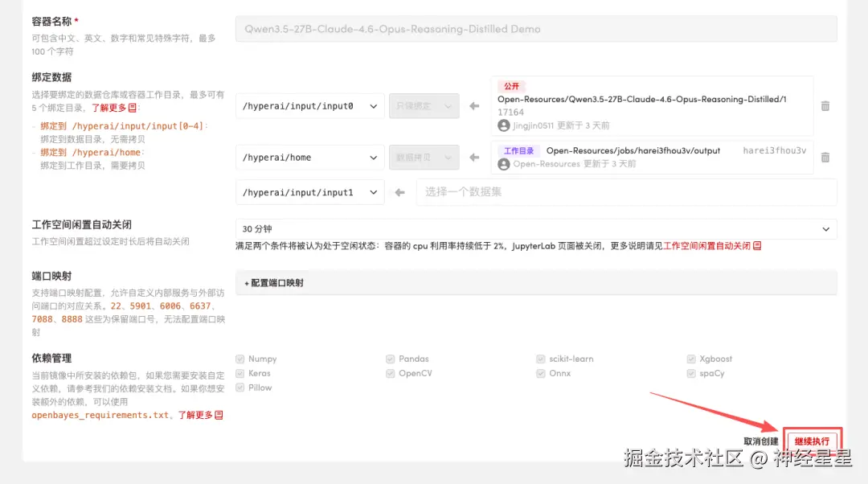The width and height of the screenshot is (868, 484).
Task: Click the 继续执行 button
Action: coord(813,441)
